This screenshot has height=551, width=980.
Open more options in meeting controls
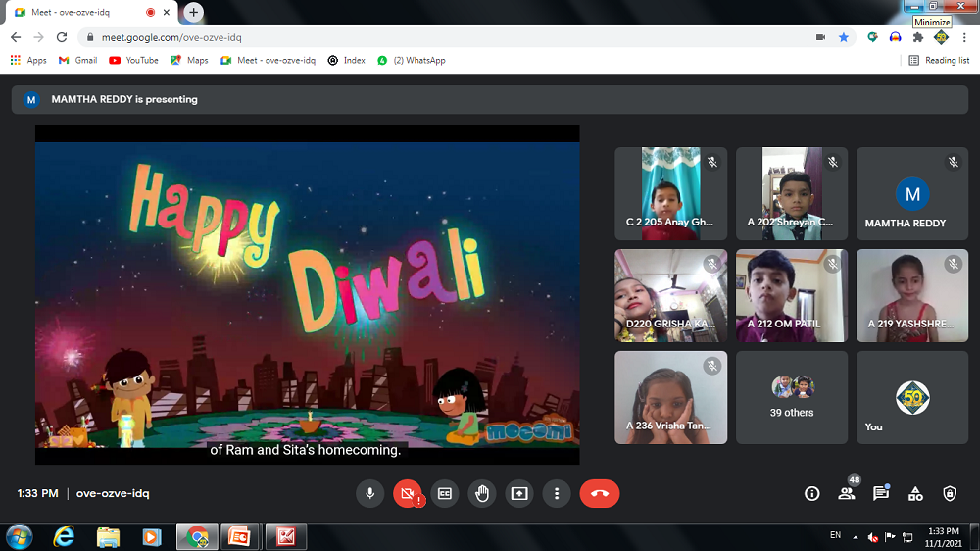(557, 494)
